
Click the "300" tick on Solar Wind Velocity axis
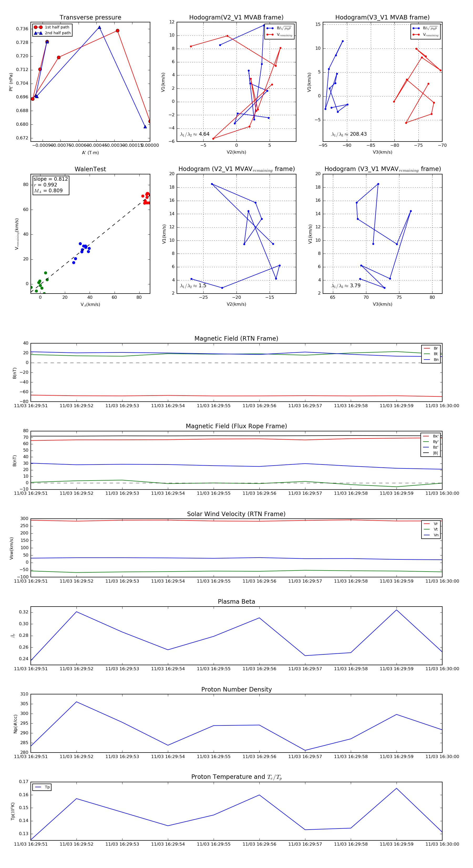point(24,519)
